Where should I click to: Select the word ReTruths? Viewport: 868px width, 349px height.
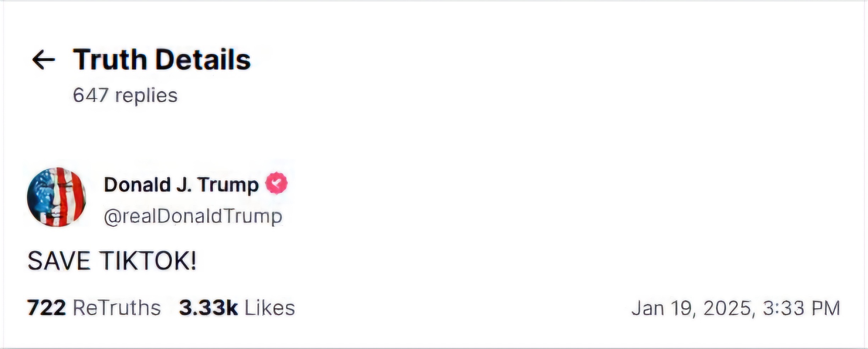117,308
